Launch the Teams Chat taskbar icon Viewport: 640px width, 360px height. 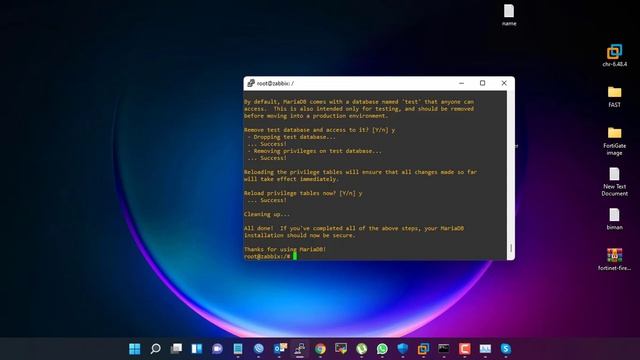pyautogui.click(x=217, y=349)
